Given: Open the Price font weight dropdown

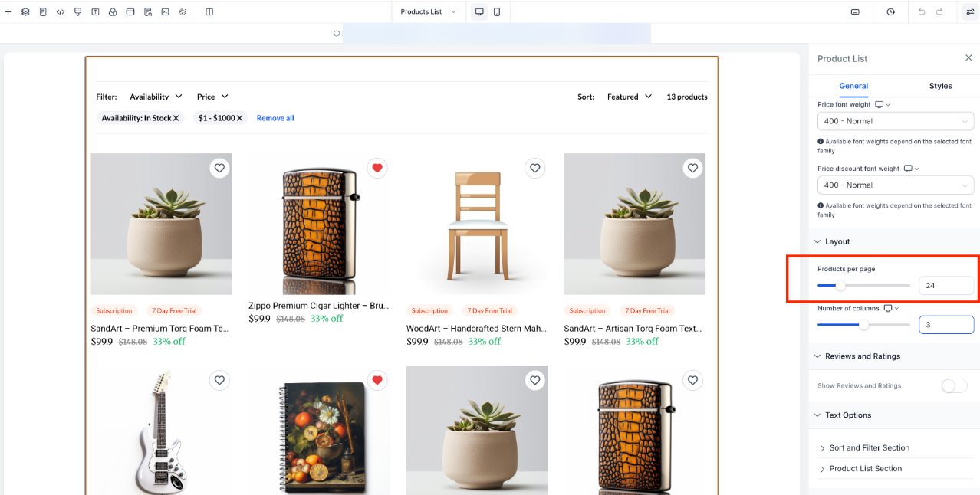Looking at the screenshot, I should point(896,121).
